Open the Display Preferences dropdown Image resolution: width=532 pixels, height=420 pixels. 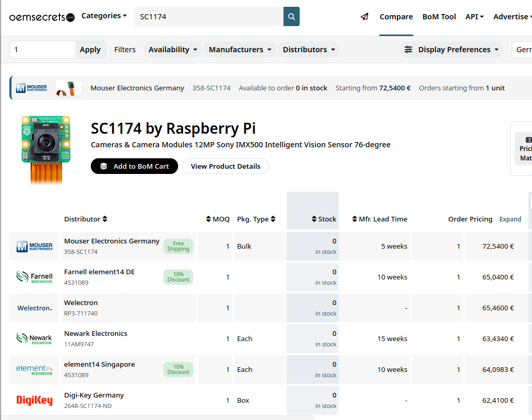[451, 50]
